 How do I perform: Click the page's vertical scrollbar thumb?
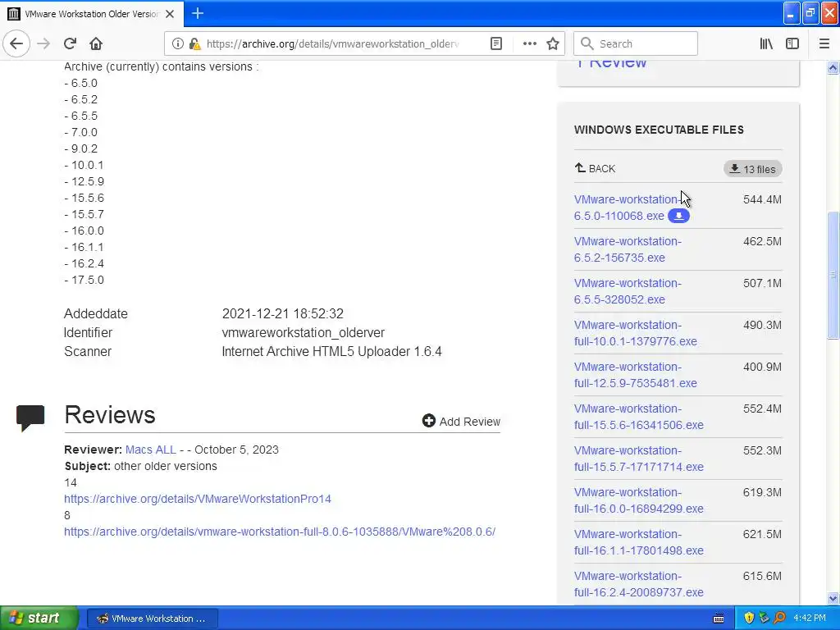coord(833,276)
